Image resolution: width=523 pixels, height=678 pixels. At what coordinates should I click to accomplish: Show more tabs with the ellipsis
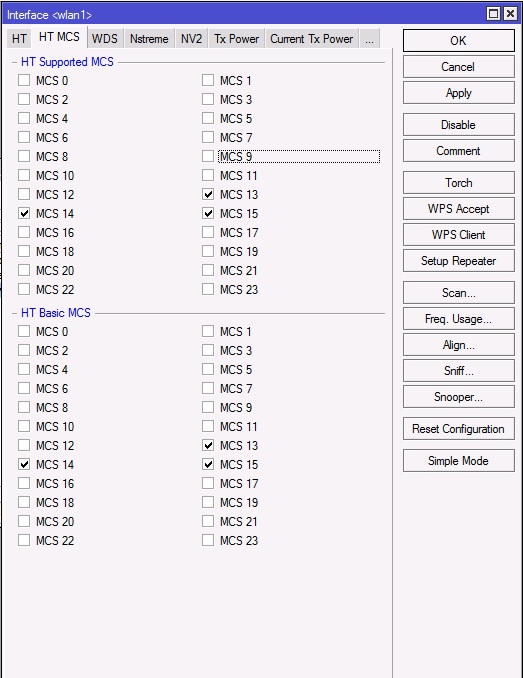coord(369,39)
